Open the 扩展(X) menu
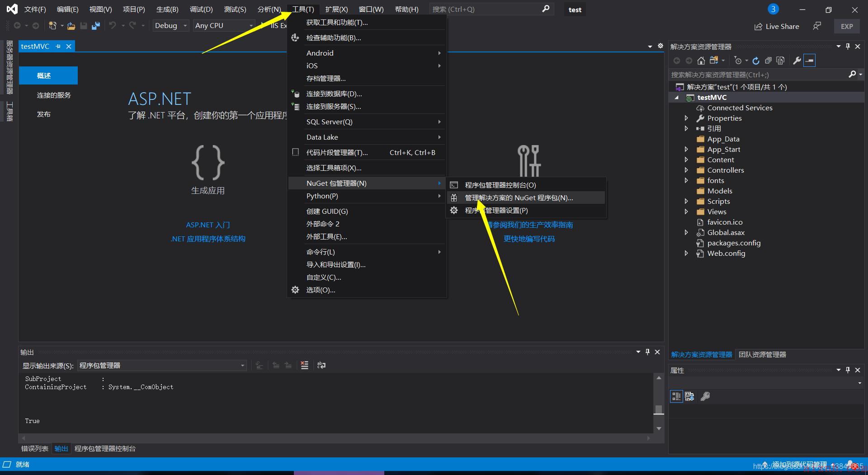This screenshot has width=868, height=475. pyautogui.click(x=336, y=9)
